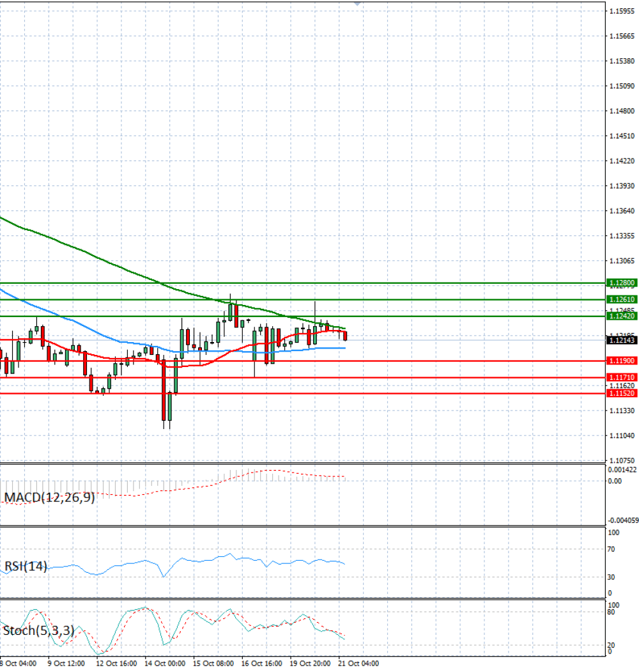
Task: Select the 19 Oct 20:00 time label
Action: click(x=310, y=664)
